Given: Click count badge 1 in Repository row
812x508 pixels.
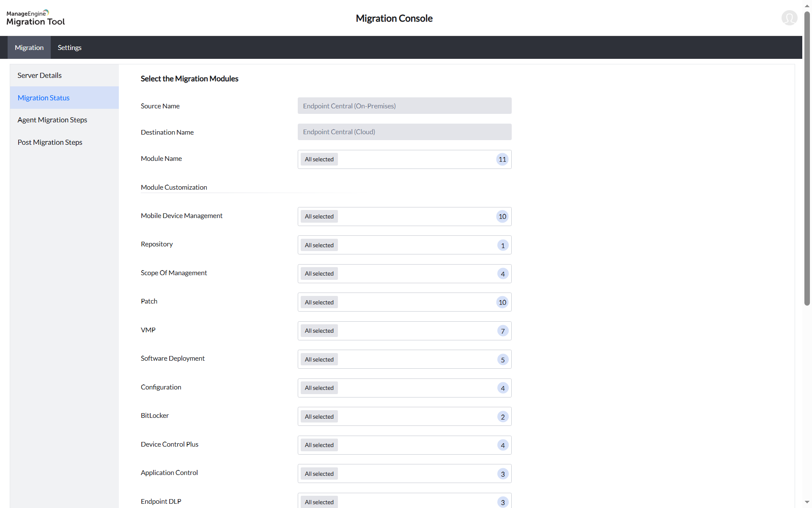Looking at the screenshot, I should (x=503, y=245).
